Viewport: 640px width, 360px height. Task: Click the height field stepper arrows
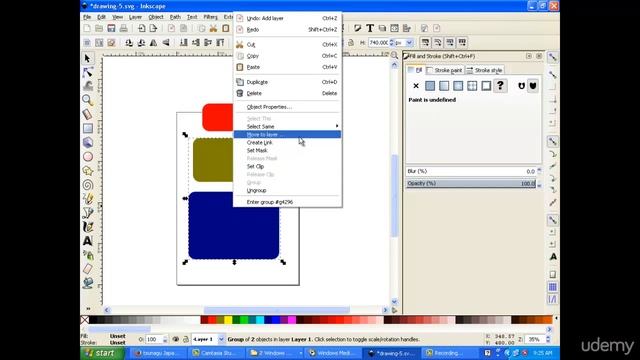(x=391, y=42)
